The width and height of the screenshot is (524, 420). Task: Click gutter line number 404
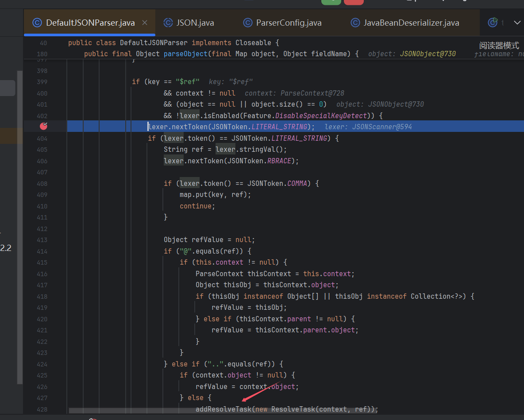(x=42, y=139)
